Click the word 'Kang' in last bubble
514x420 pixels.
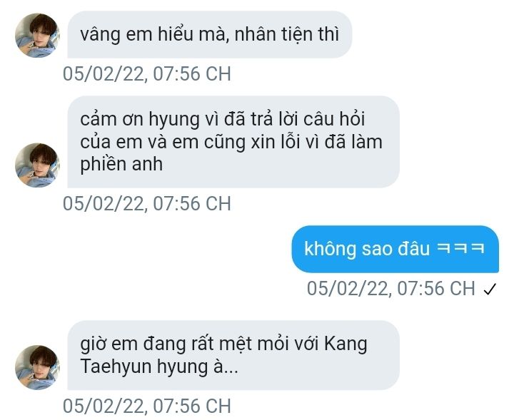(346, 345)
